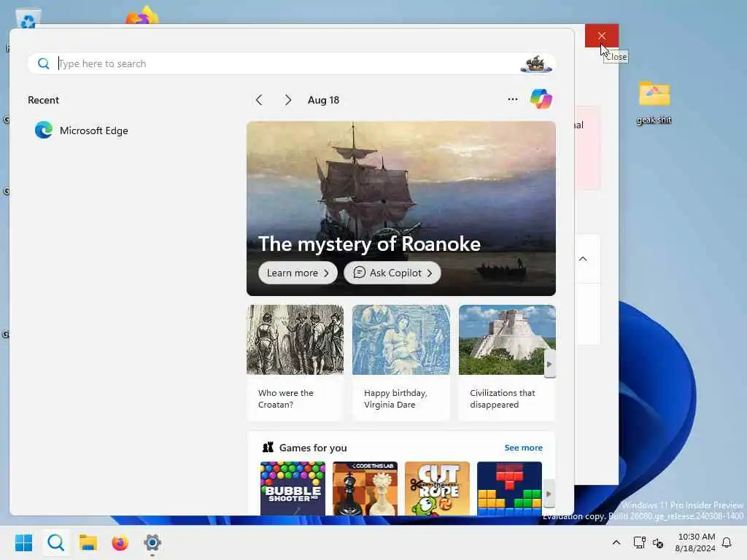Open the notification bell in system tray
The width and height of the screenshot is (747, 560).
tap(727, 542)
